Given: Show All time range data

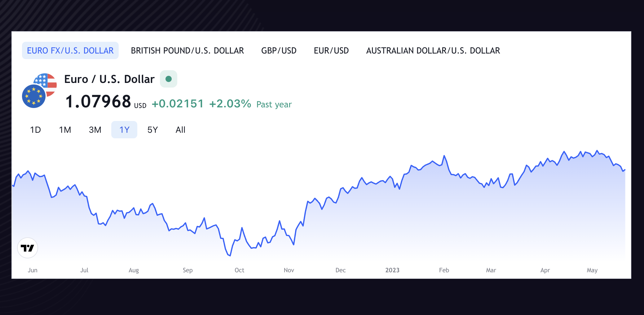Looking at the screenshot, I should click(180, 130).
